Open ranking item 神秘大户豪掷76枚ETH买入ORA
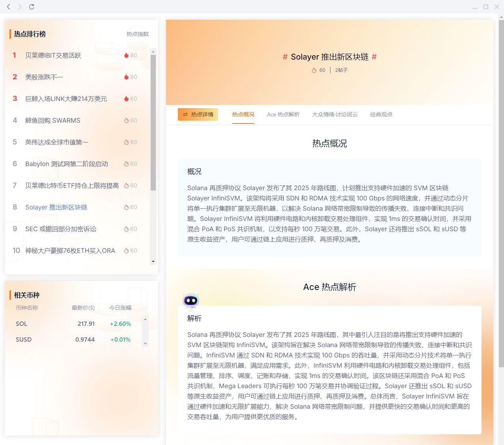Image resolution: width=504 pixels, height=445 pixels. tap(70, 251)
